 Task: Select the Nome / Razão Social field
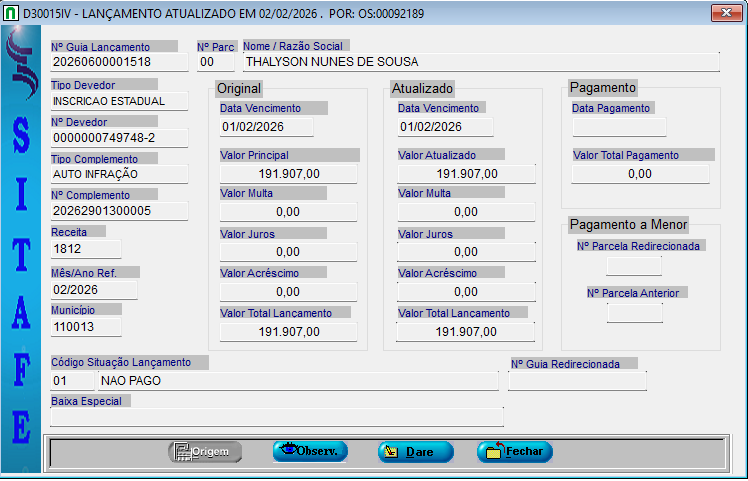click(x=480, y=62)
